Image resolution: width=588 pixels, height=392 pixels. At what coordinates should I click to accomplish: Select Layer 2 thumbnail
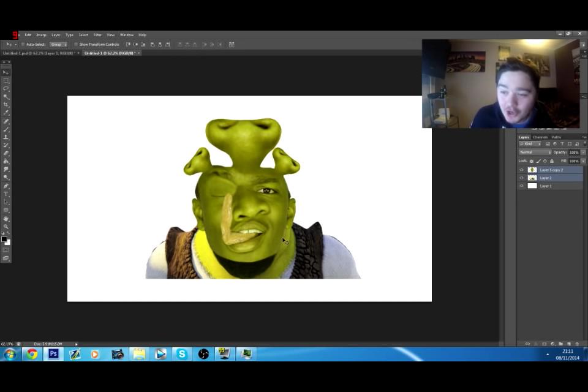pos(532,178)
